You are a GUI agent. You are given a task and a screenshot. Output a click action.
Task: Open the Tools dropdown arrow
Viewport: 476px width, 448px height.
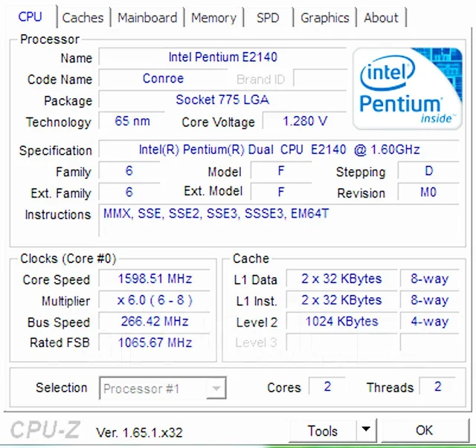(367, 430)
